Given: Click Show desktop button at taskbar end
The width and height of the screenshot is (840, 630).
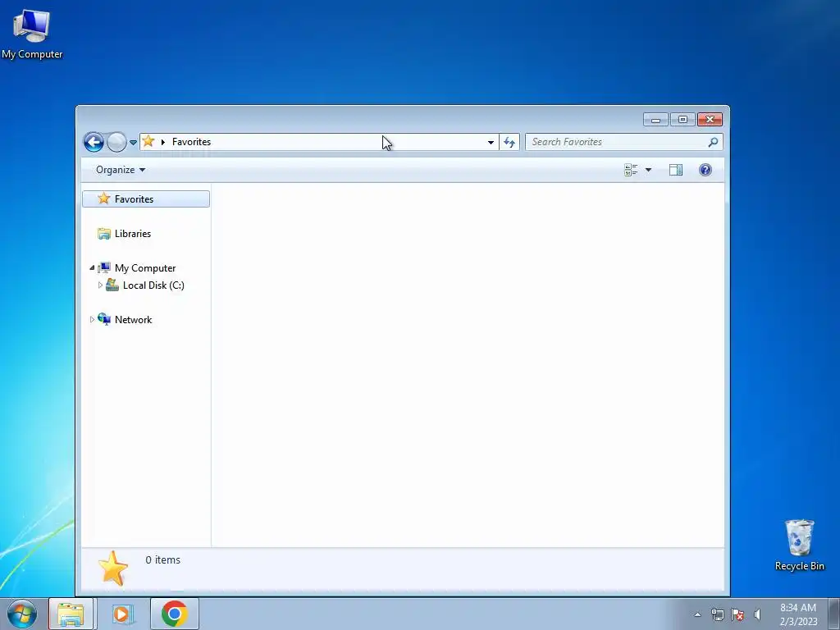Looking at the screenshot, I should coord(834,614).
